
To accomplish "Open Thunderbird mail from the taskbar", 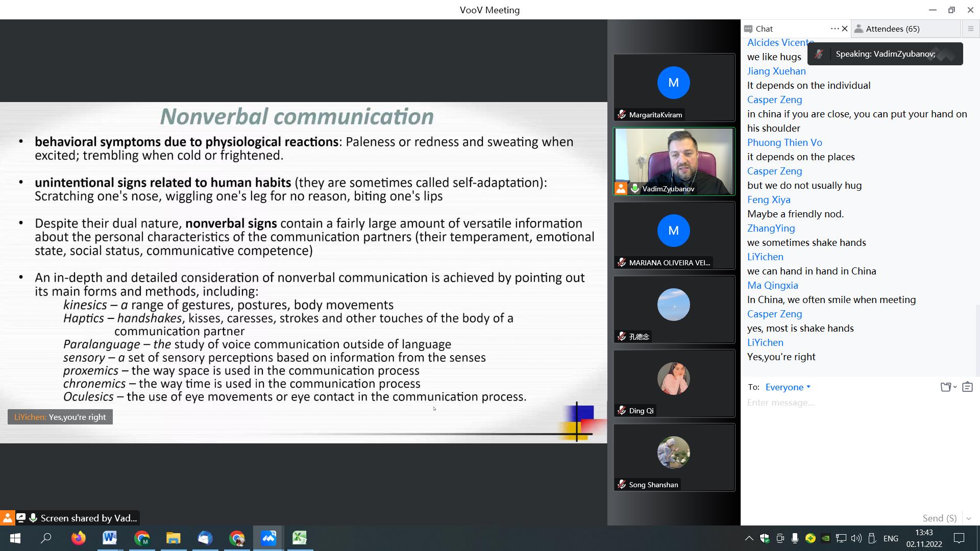I will [205, 538].
